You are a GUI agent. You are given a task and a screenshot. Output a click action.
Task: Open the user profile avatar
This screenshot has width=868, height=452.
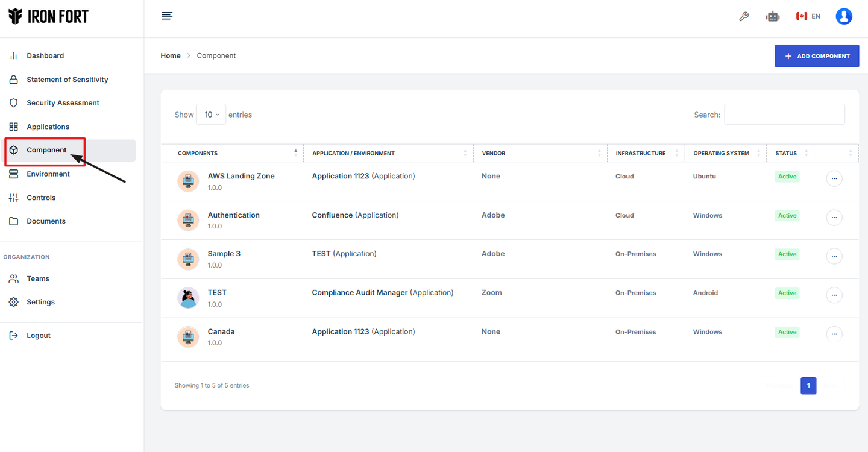click(843, 16)
